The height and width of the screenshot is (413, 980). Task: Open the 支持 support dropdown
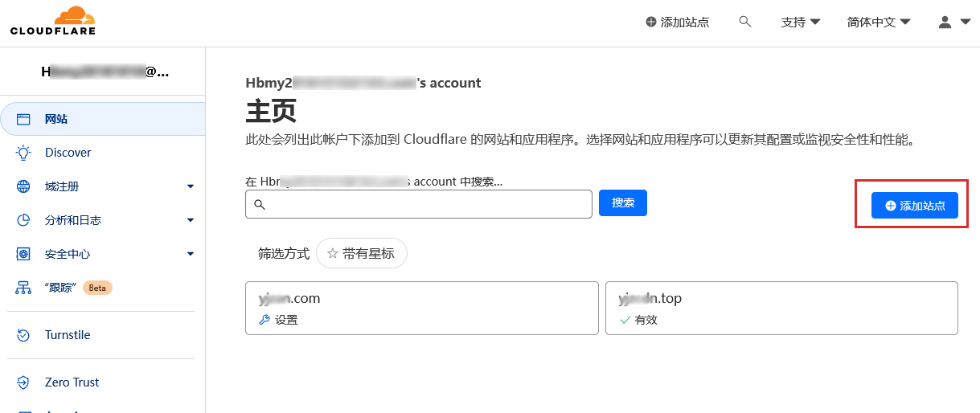[x=800, y=22]
